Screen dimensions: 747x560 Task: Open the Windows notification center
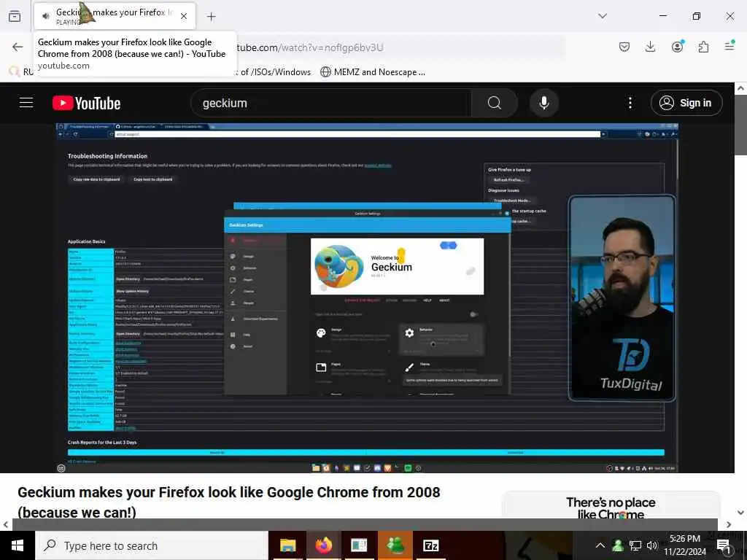[724, 546]
